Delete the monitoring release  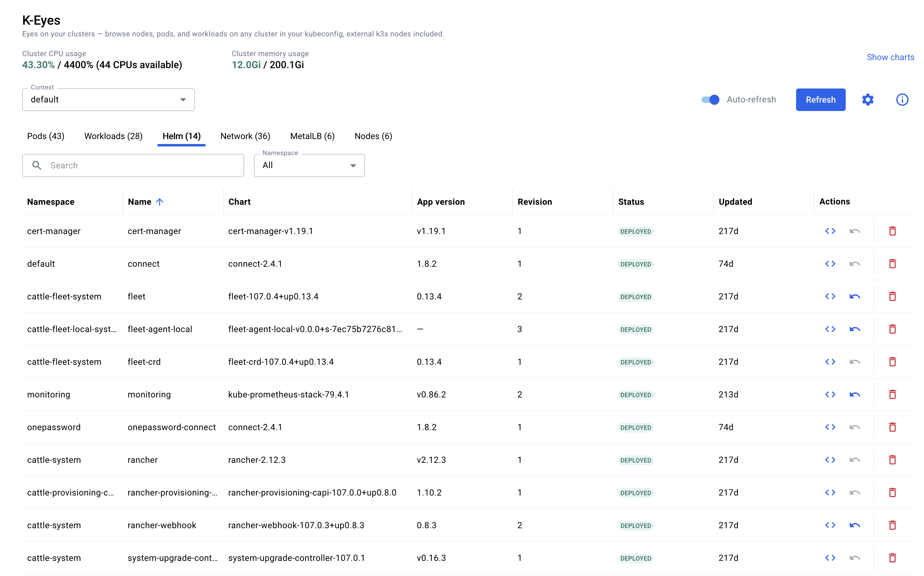(892, 394)
